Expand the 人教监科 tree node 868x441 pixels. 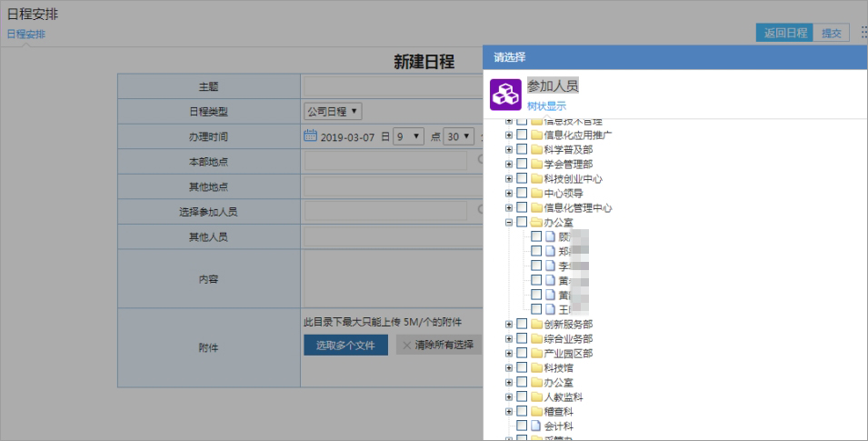509,396
